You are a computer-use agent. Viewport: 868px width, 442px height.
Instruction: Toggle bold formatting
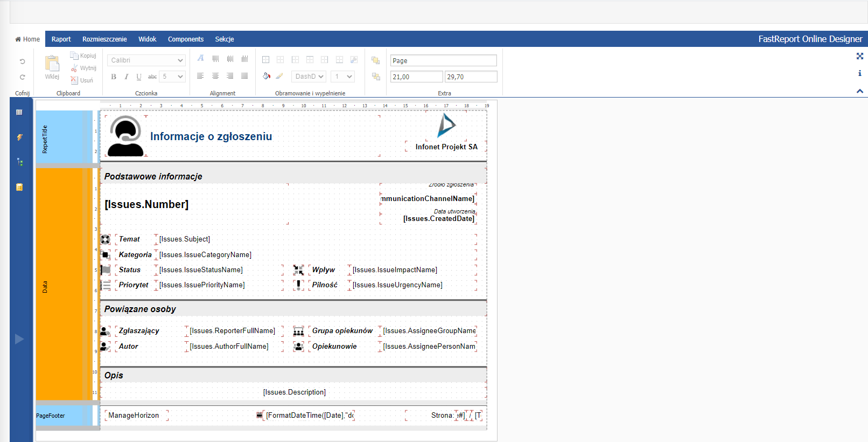114,77
